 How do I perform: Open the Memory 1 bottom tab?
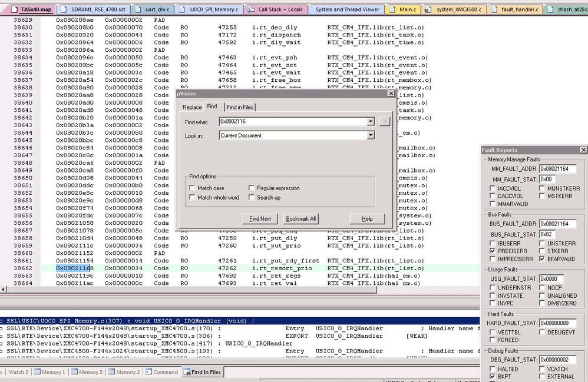(x=49, y=372)
